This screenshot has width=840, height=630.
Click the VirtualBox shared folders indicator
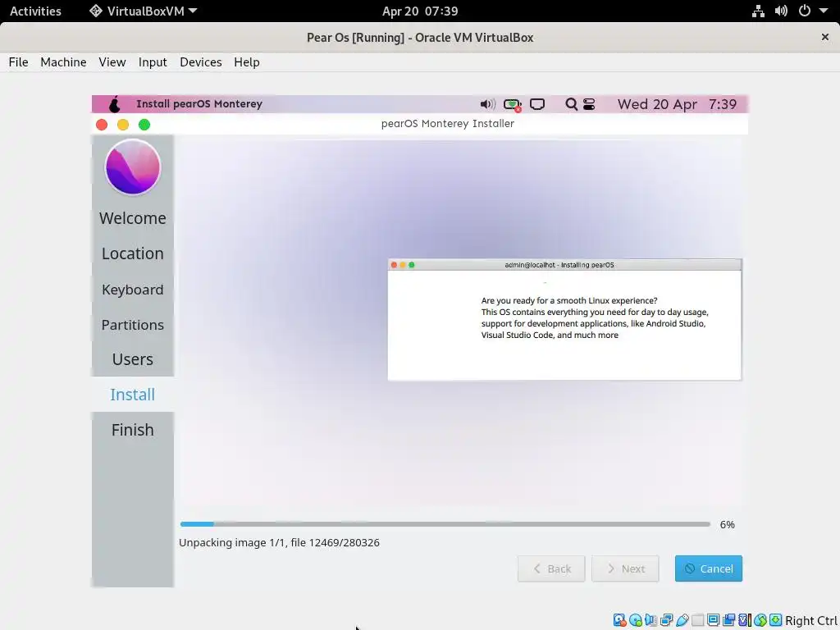click(x=697, y=620)
